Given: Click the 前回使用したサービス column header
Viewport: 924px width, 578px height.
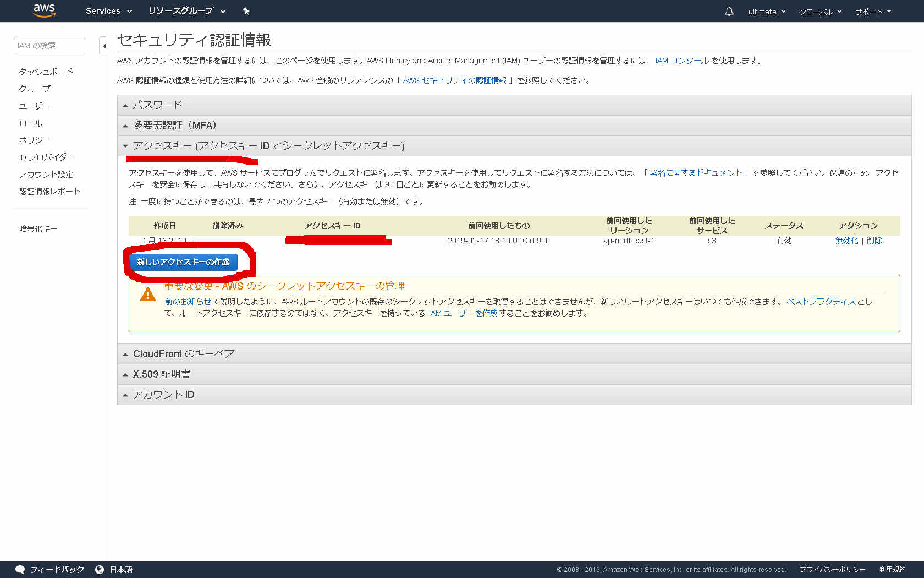Looking at the screenshot, I should [x=712, y=226].
